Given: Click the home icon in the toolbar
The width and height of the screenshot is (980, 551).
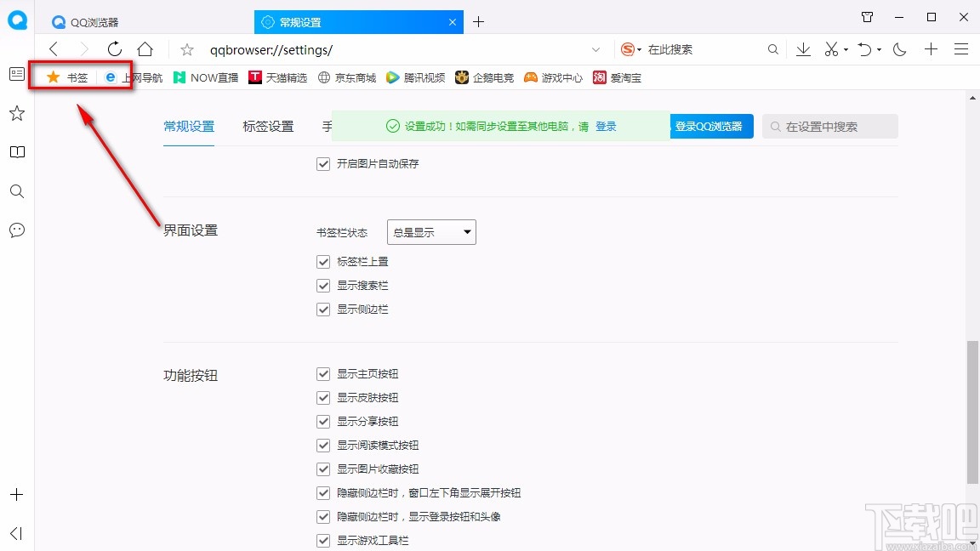Looking at the screenshot, I should pos(145,49).
